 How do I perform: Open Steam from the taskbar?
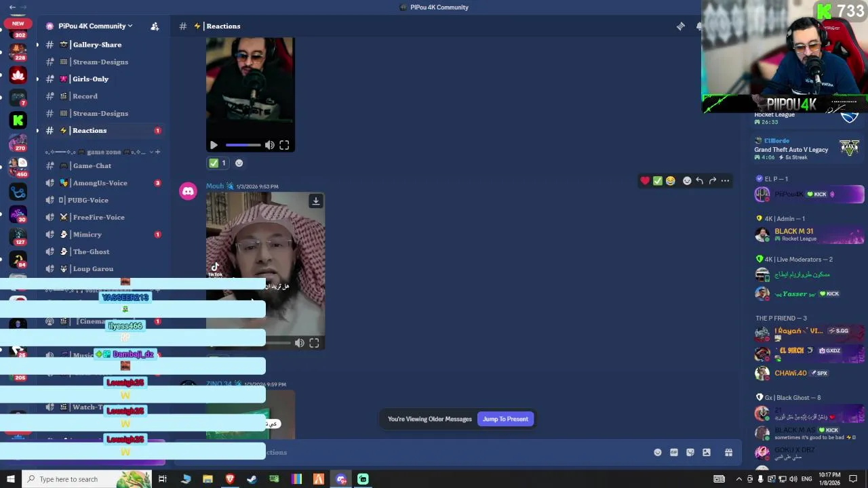click(x=252, y=479)
